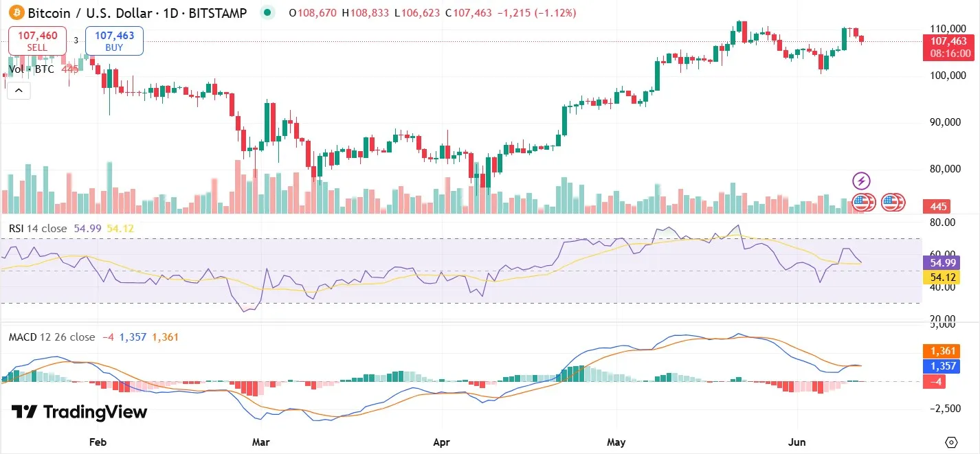
Task: Collapse the pane using the chevron arrow
Action: [18, 90]
